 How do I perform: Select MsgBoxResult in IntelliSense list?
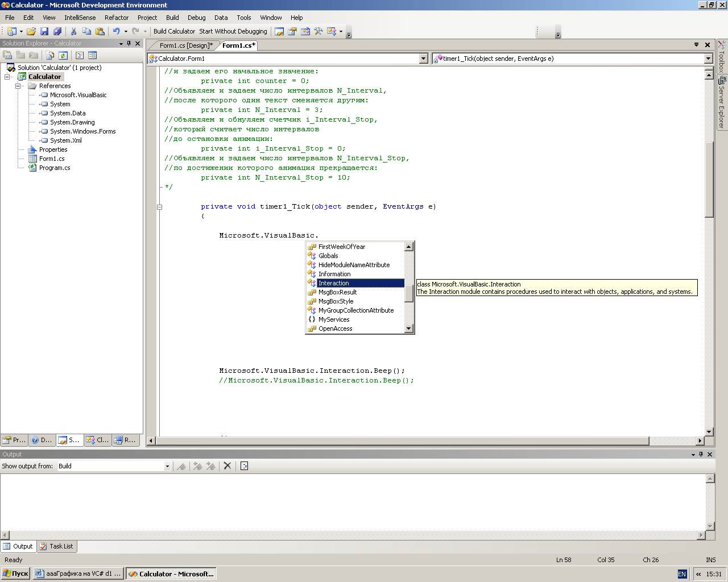coord(337,292)
